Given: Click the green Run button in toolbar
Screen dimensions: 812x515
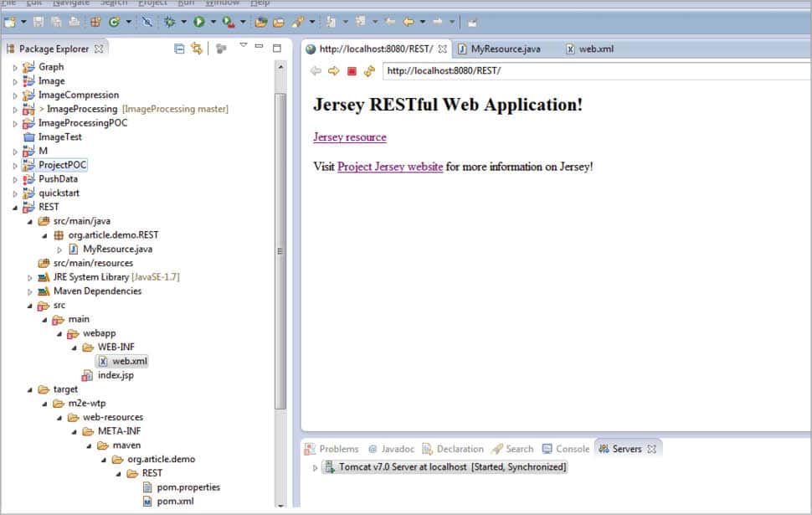Looking at the screenshot, I should 199,22.
